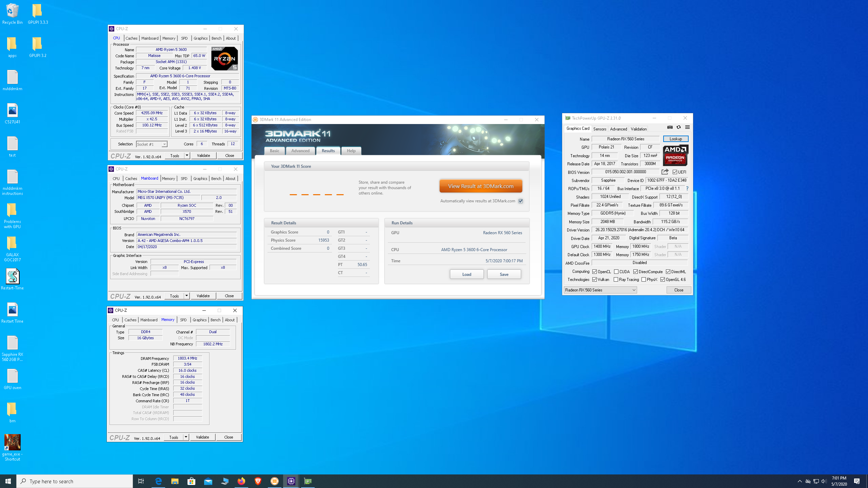This screenshot has width=868, height=488.
Task: Open Brave browser from taskbar
Action: click(x=258, y=481)
